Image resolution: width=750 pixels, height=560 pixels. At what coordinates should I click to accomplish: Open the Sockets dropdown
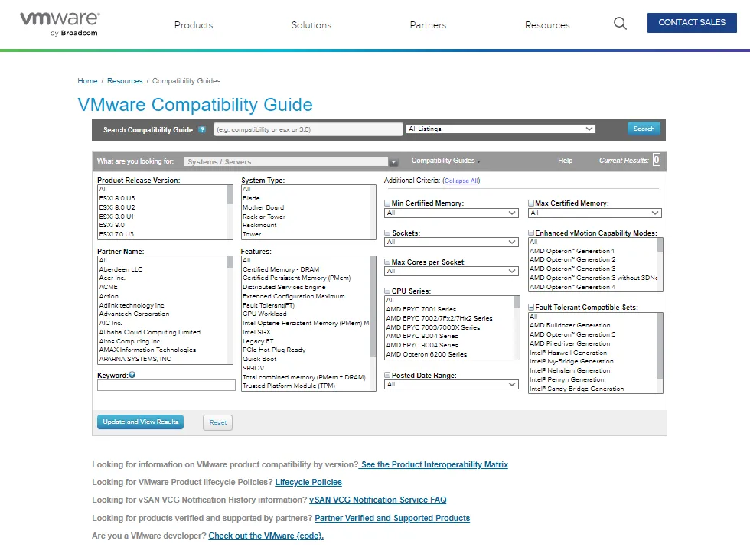tap(451, 242)
